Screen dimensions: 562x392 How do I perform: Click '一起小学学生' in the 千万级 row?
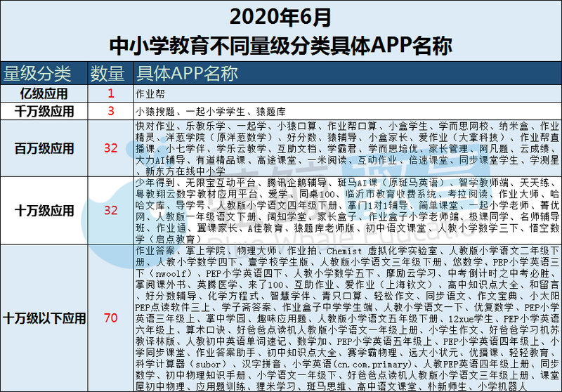(x=215, y=112)
